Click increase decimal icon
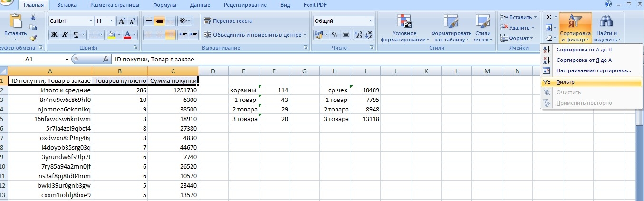This screenshot has width=644, height=201. (358, 35)
